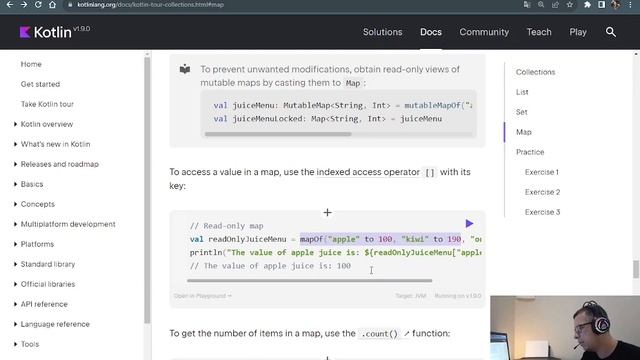Jump to Collections in page outline
Image resolution: width=640 pixels, height=360 pixels.
point(535,72)
